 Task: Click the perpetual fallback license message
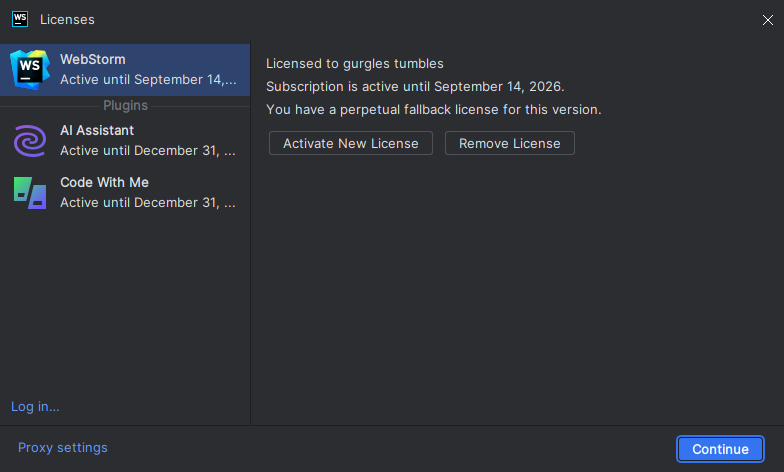[433, 109]
